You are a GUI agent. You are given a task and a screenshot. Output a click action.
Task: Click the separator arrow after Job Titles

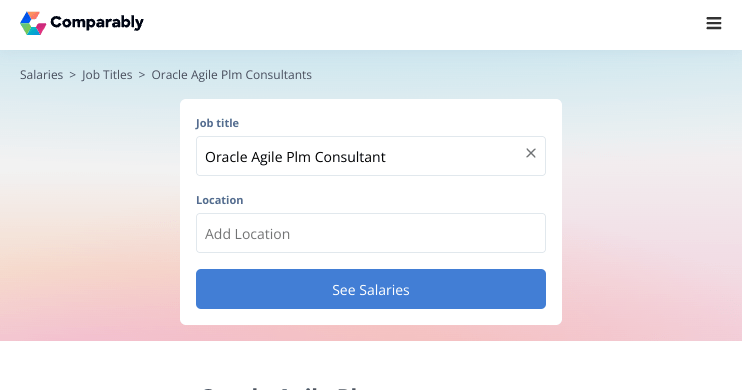coord(141,75)
